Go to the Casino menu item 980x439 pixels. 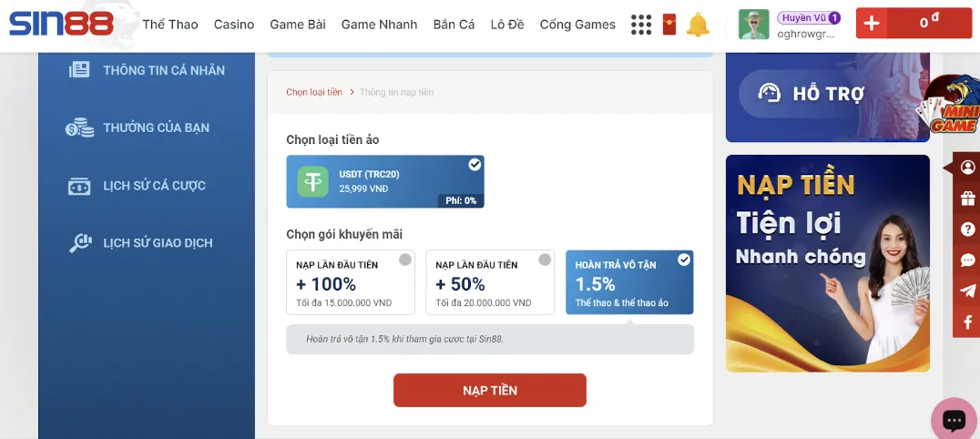click(234, 25)
